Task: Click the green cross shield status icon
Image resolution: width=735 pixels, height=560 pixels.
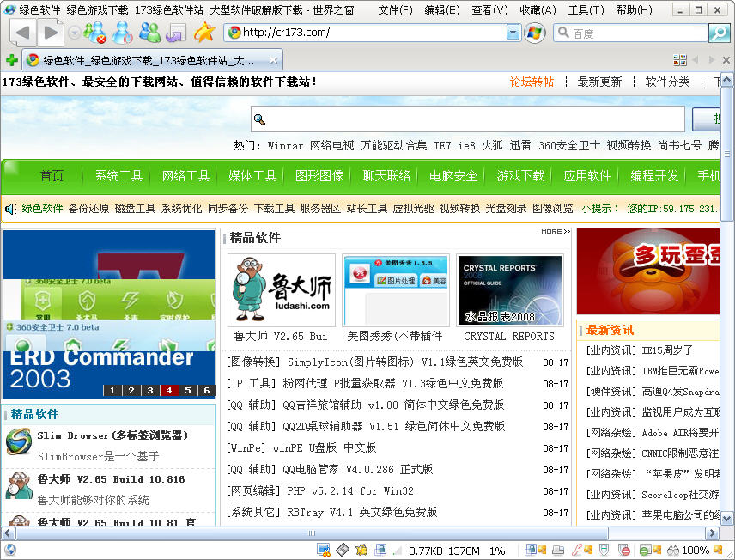Action: pyautogui.click(x=604, y=550)
